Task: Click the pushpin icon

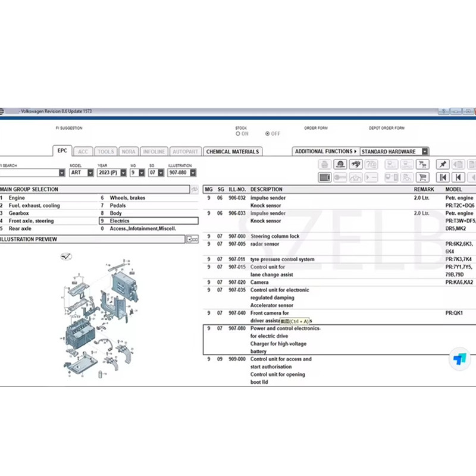Action: tap(443, 164)
